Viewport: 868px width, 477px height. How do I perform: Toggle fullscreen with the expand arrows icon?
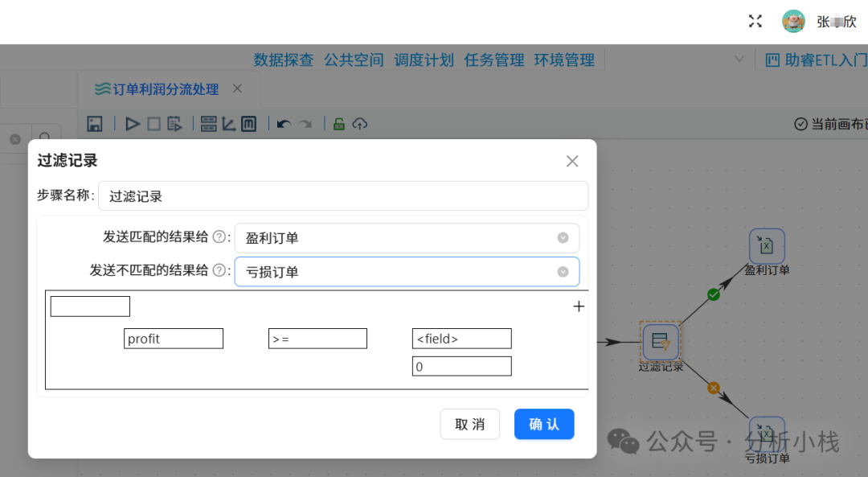pos(755,21)
